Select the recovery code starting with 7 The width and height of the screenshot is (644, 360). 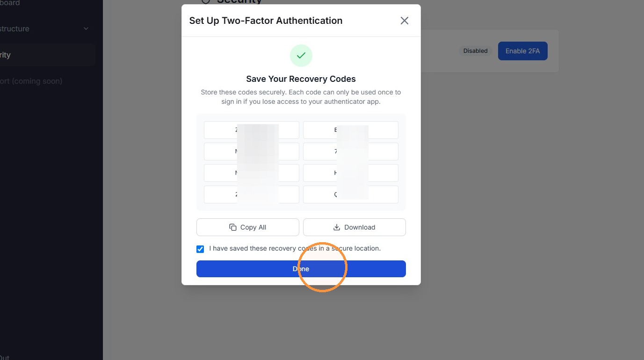tap(351, 151)
